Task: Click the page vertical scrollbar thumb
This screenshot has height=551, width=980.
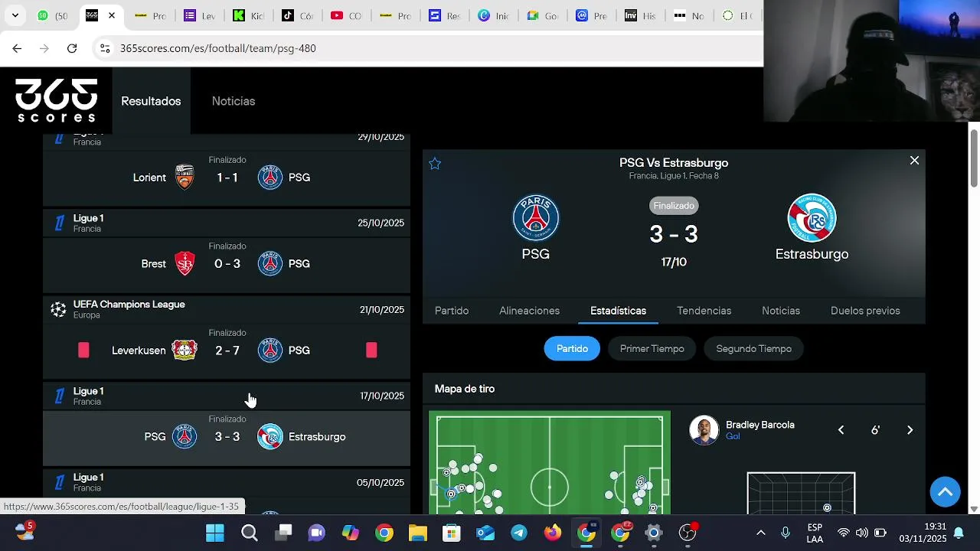Action: point(974,157)
